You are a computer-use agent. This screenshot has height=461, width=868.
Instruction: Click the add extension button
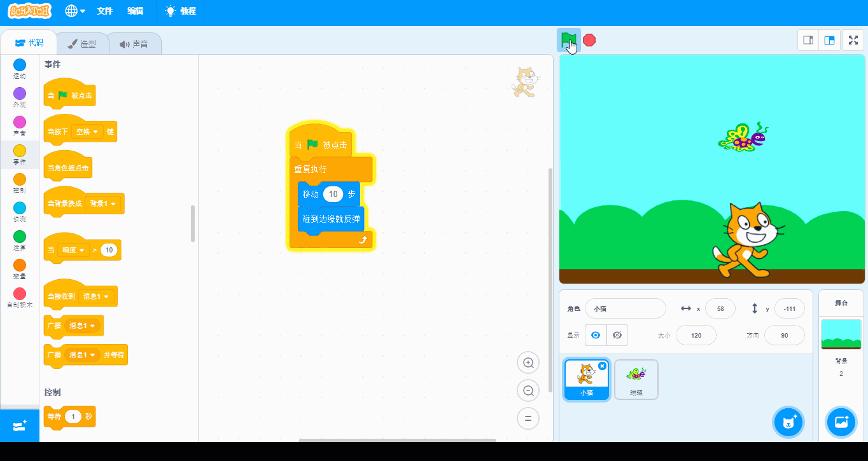[x=20, y=425]
